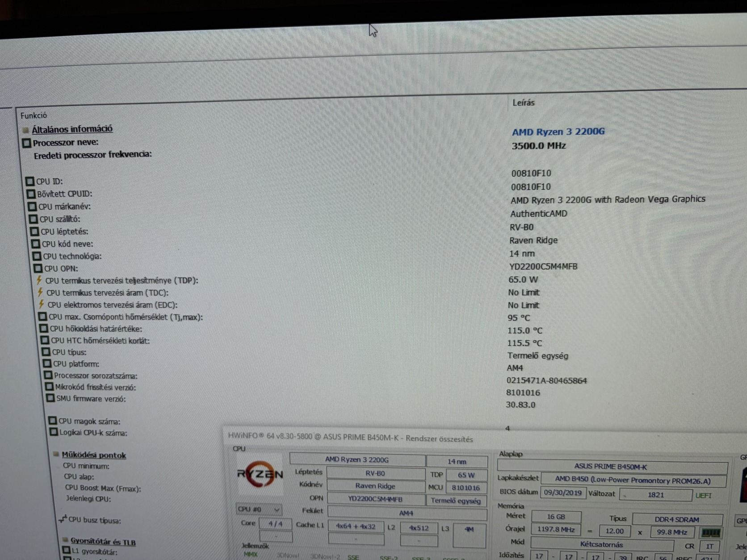Viewport: 747px width, 560px height.
Task: Click the icon beside CPU típus
Action: click(x=46, y=352)
